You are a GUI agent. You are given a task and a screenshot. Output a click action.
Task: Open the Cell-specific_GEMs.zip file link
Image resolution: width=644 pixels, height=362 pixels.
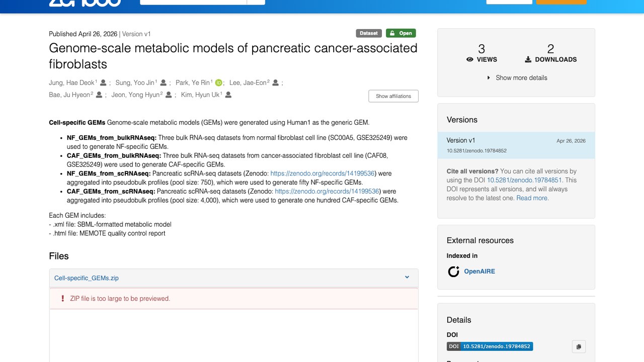point(87,278)
